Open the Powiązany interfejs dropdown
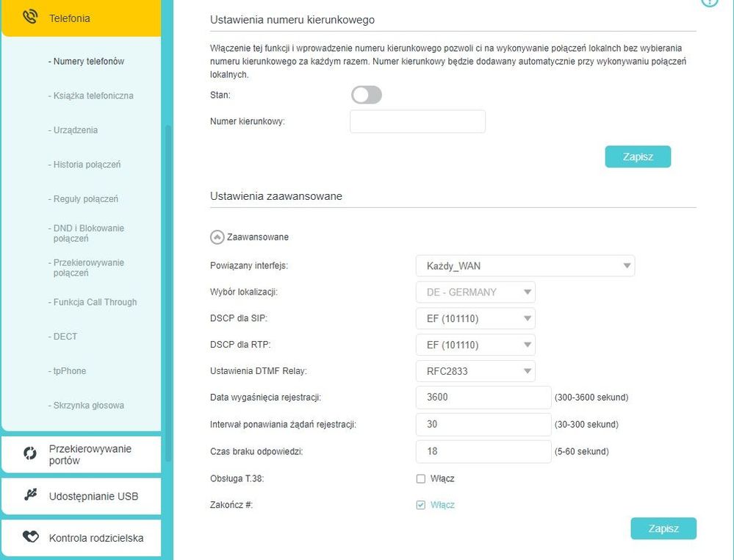The width and height of the screenshot is (734, 560). click(525, 265)
